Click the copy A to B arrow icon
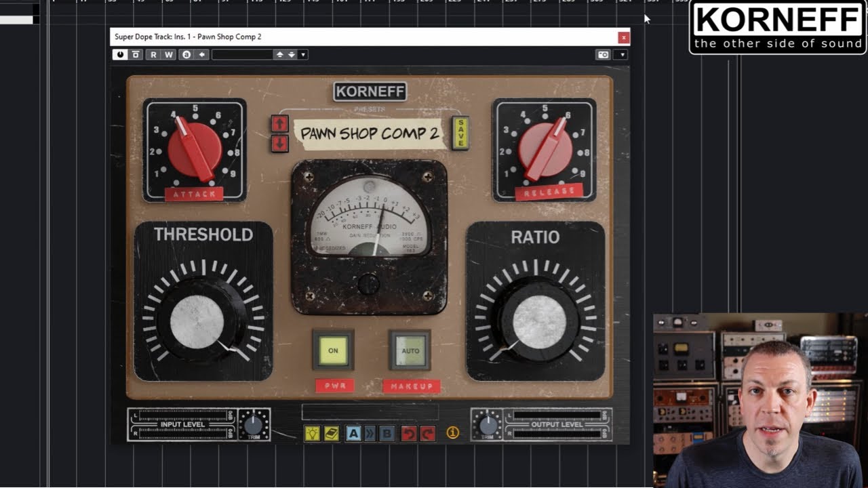Viewport: 868px width, 488px height. (x=202, y=55)
